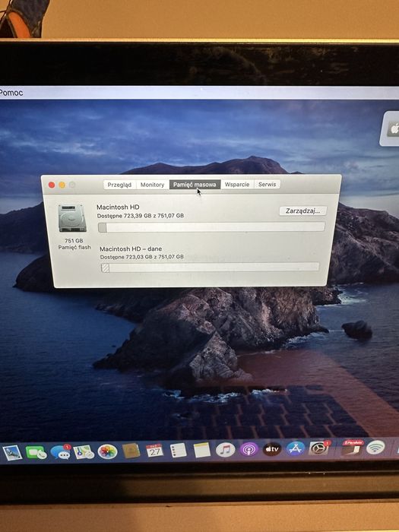Viewport: 399px width, 532px height.
Task: Click the Zarządzaj... button
Action: [x=302, y=211]
